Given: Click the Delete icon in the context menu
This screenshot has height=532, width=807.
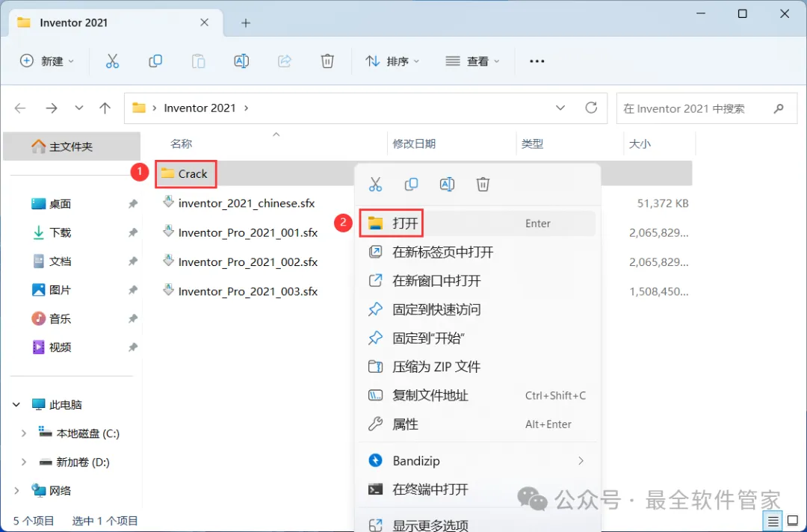Looking at the screenshot, I should tap(483, 185).
